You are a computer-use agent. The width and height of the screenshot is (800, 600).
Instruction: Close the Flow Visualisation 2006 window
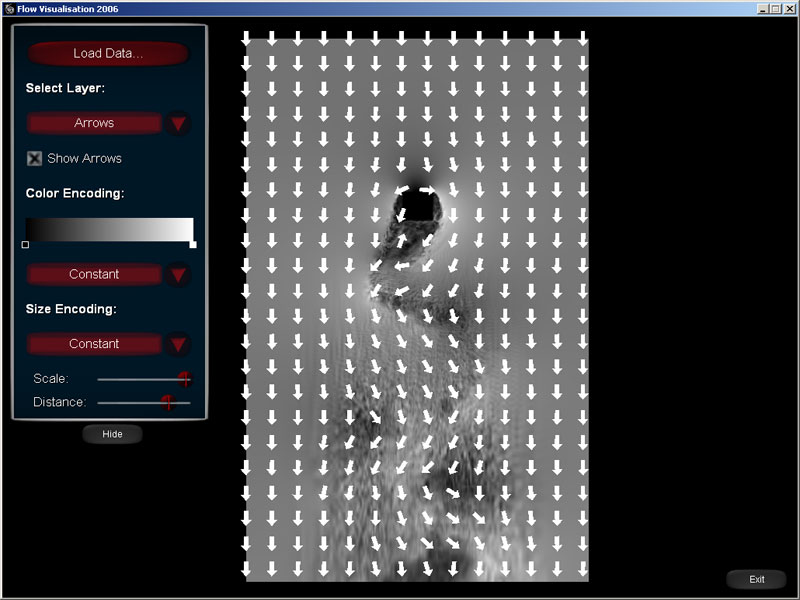789,9
